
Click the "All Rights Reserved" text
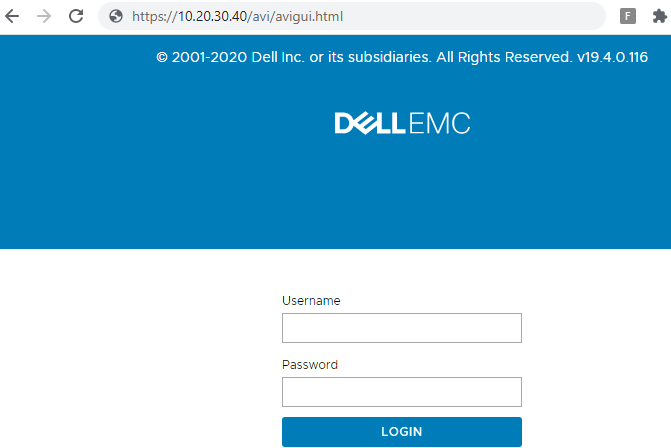point(504,58)
